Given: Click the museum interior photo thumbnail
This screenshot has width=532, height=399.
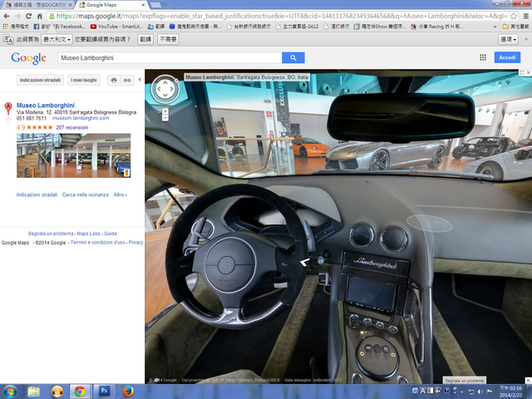Looking at the screenshot, I should (x=74, y=155).
